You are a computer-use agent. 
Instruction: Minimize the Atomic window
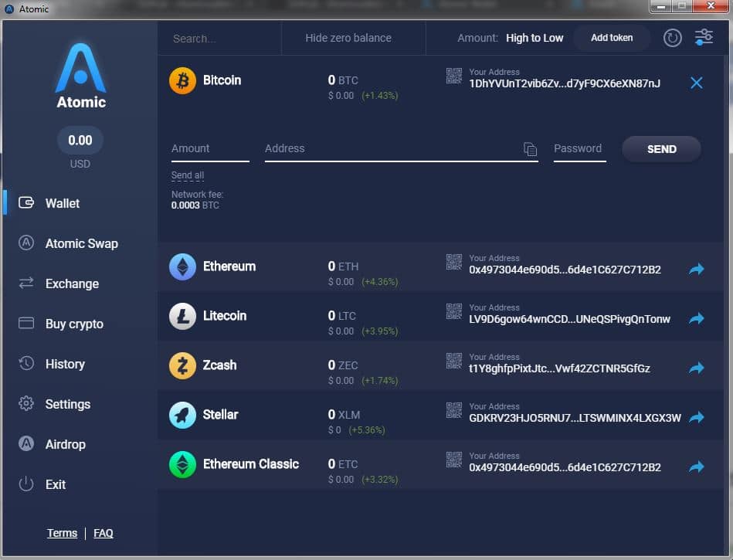point(661,6)
